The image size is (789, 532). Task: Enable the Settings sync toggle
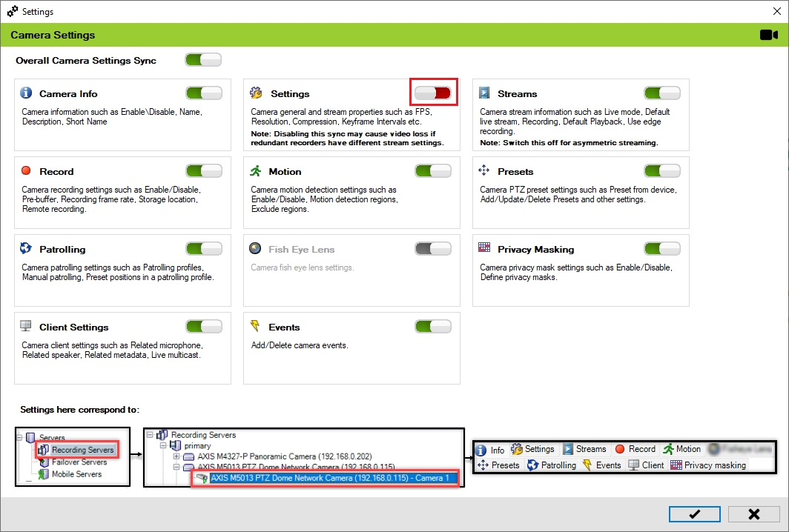[x=433, y=93]
